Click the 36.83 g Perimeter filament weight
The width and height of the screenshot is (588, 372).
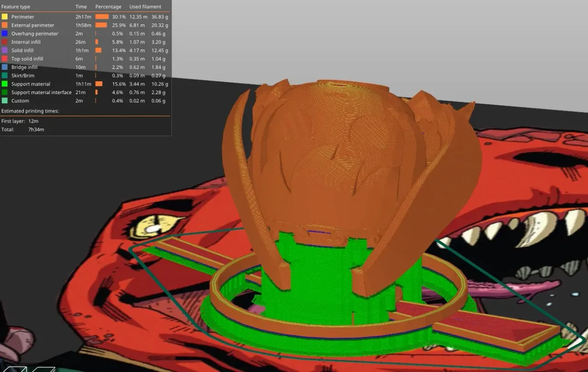pyautogui.click(x=160, y=17)
